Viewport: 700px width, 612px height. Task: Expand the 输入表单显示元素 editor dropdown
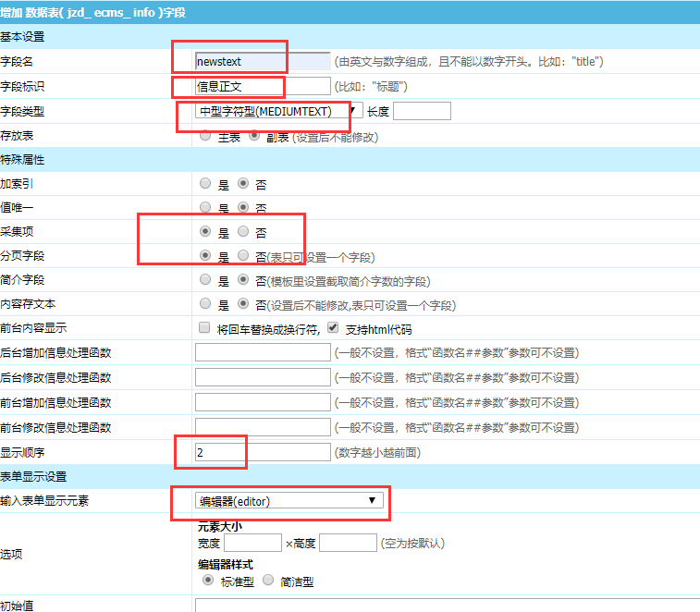coord(289,500)
